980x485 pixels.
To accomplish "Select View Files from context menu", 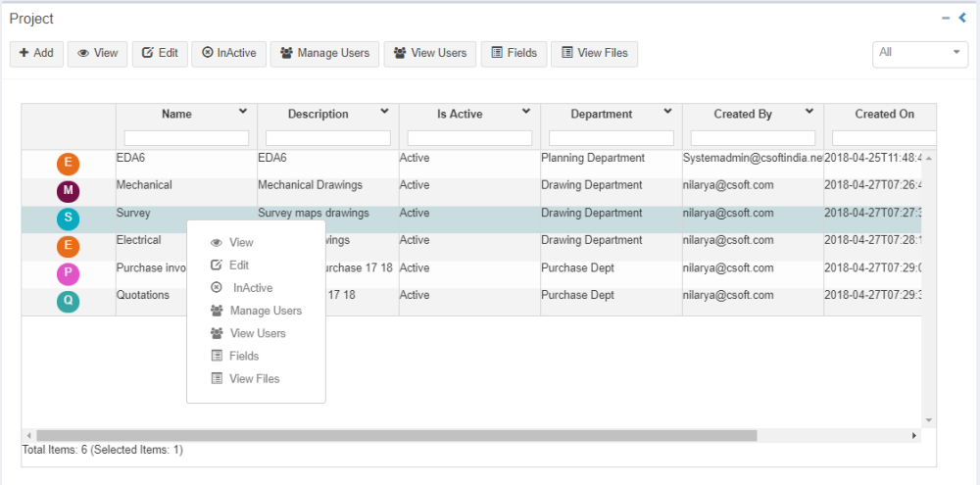I will tap(254, 378).
